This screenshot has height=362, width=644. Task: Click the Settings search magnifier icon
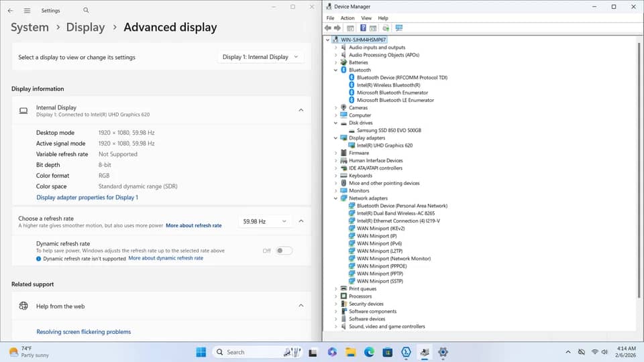pos(86,10)
